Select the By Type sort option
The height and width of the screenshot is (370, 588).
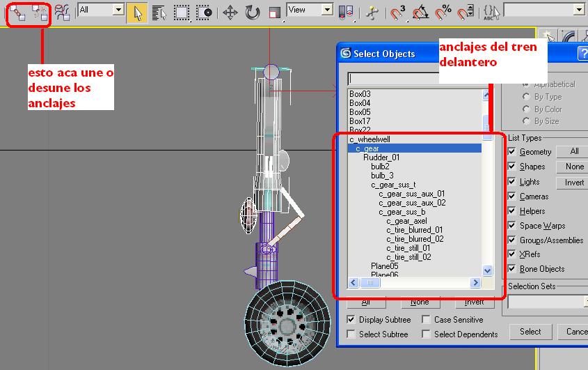pos(527,97)
